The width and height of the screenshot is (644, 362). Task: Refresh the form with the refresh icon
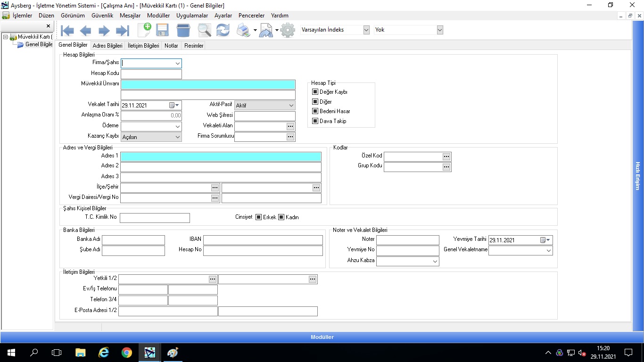[223, 30]
